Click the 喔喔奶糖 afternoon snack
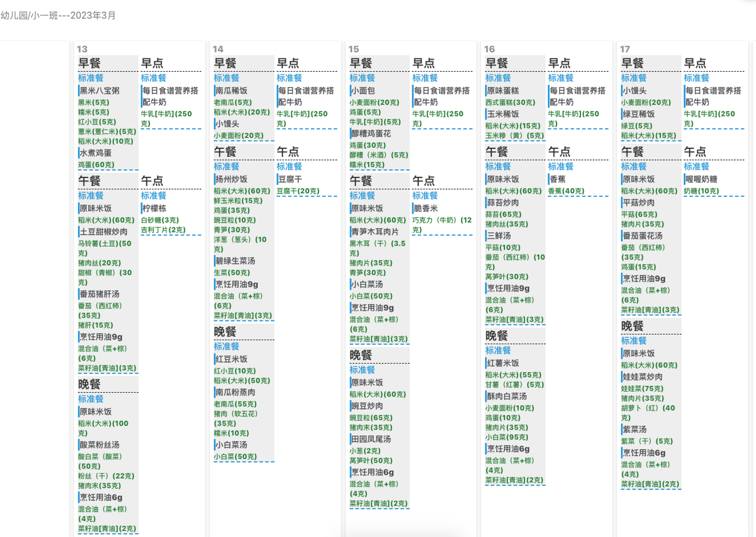The image size is (756, 537). click(x=701, y=179)
